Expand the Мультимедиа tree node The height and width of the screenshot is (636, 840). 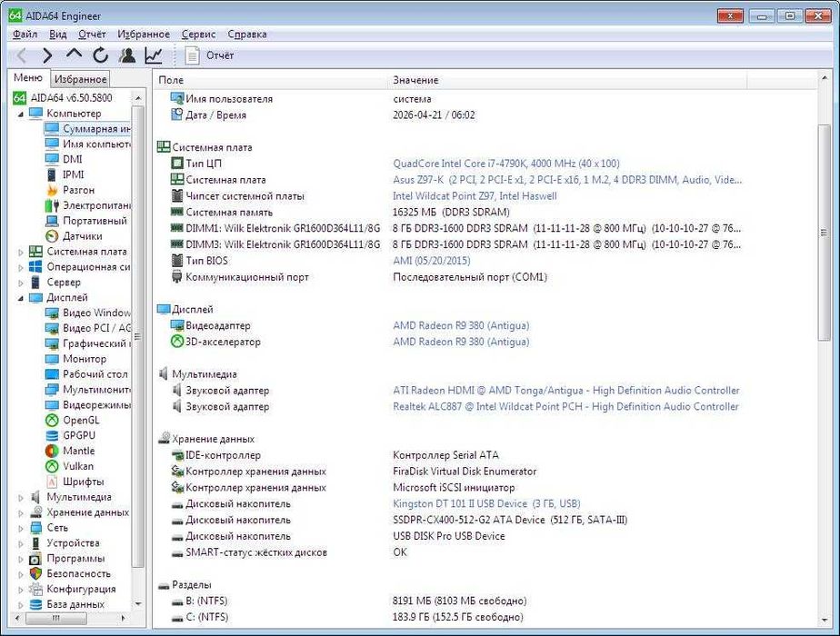point(21,497)
